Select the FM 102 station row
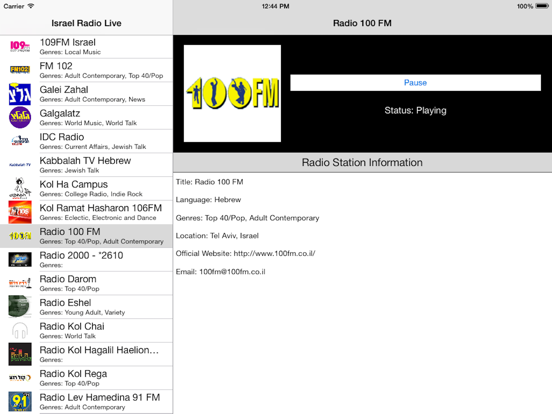This screenshot has width=552, height=414. (x=86, y=70)
